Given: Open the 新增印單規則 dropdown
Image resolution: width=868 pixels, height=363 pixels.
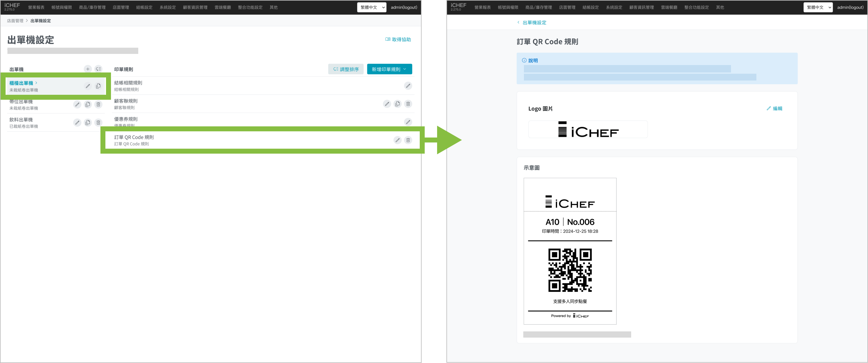Looking at the screenshot, I should 389,69.
